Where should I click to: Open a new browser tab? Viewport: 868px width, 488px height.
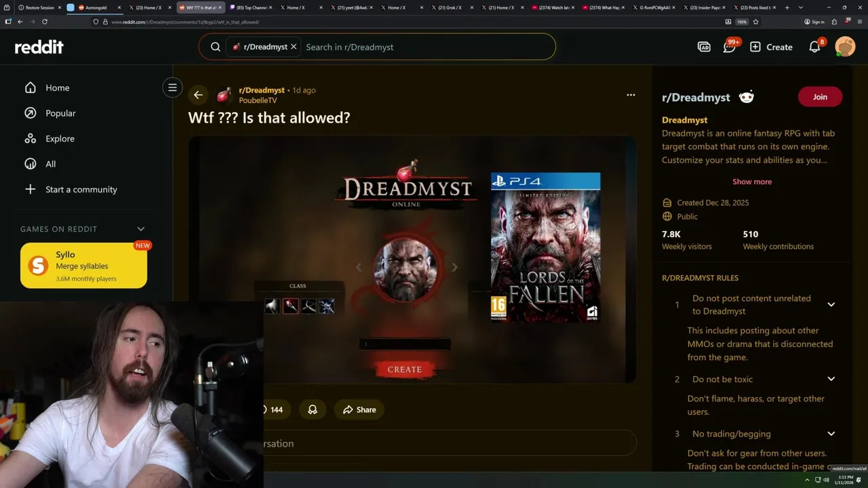787,7
